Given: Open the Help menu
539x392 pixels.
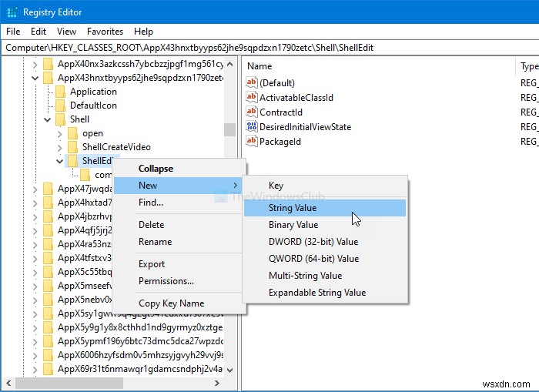Looking at the screenshot, I should coord(143,32).
